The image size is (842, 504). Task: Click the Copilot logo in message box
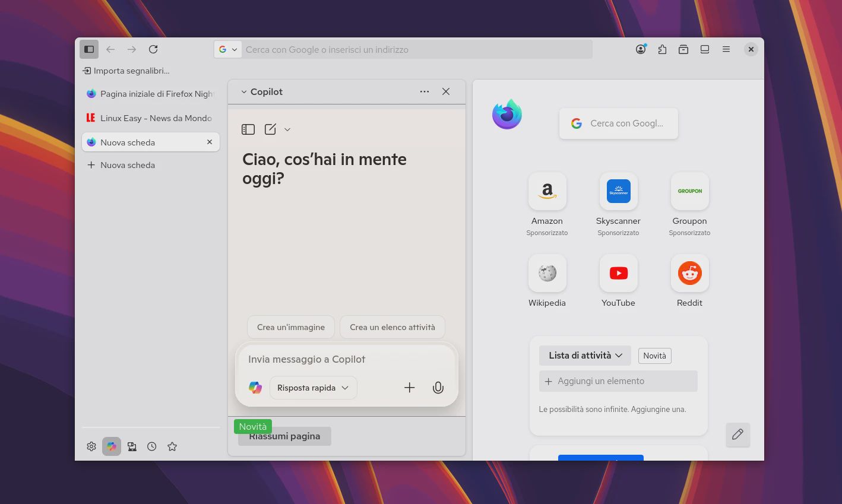click(x=255, y=388)
